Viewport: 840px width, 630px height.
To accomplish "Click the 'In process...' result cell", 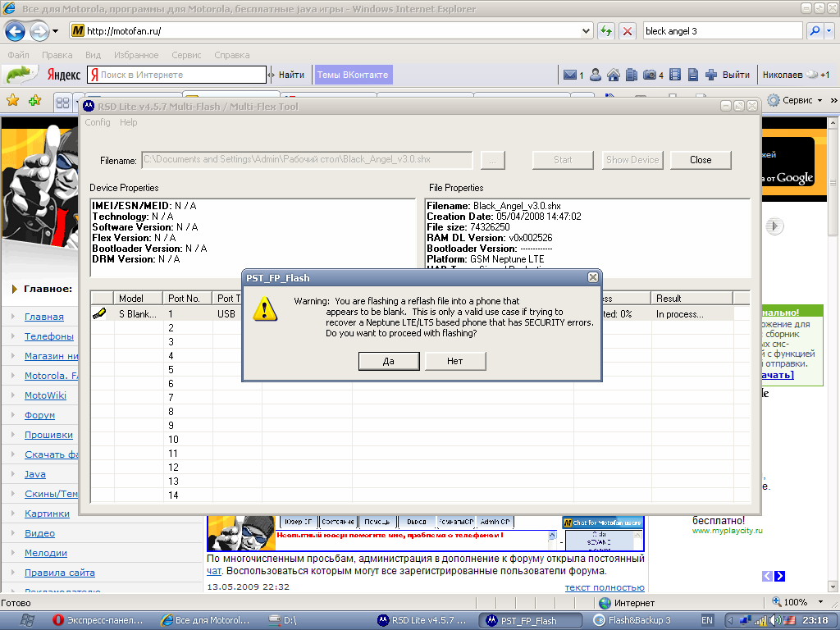I will click(x=679, y=314).
